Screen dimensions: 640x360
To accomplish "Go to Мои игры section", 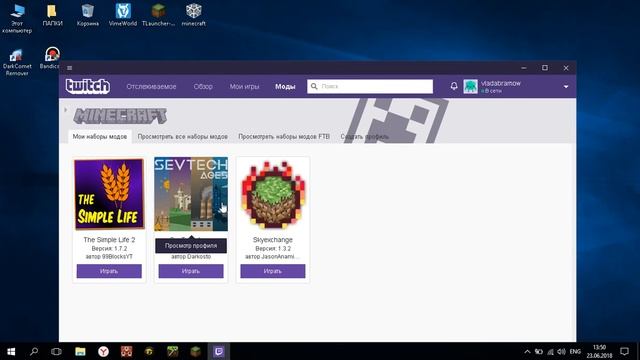I will coord(244,87).
